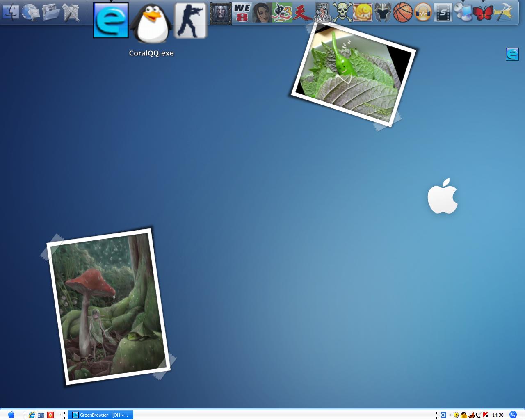Viewport: 525px width, 420px height.
Task: Open the Finder icon in the dock
Action: (x=11, y=12)
